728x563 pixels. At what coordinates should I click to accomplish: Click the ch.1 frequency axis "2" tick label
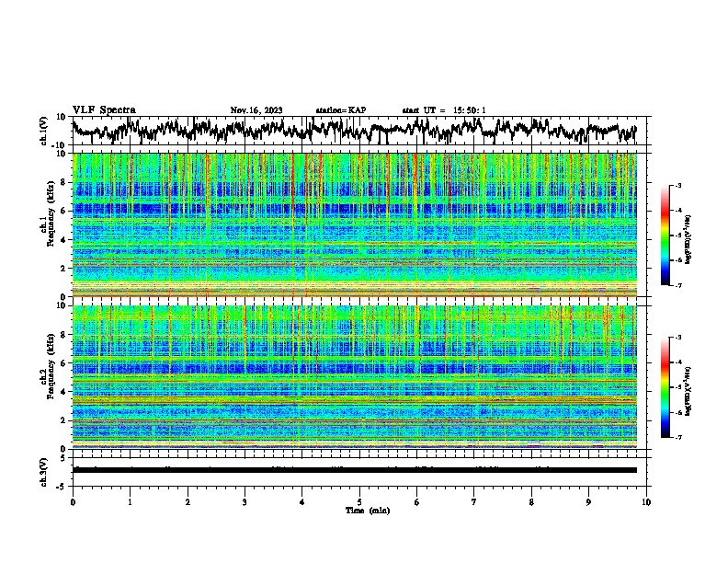coord(63,268)
